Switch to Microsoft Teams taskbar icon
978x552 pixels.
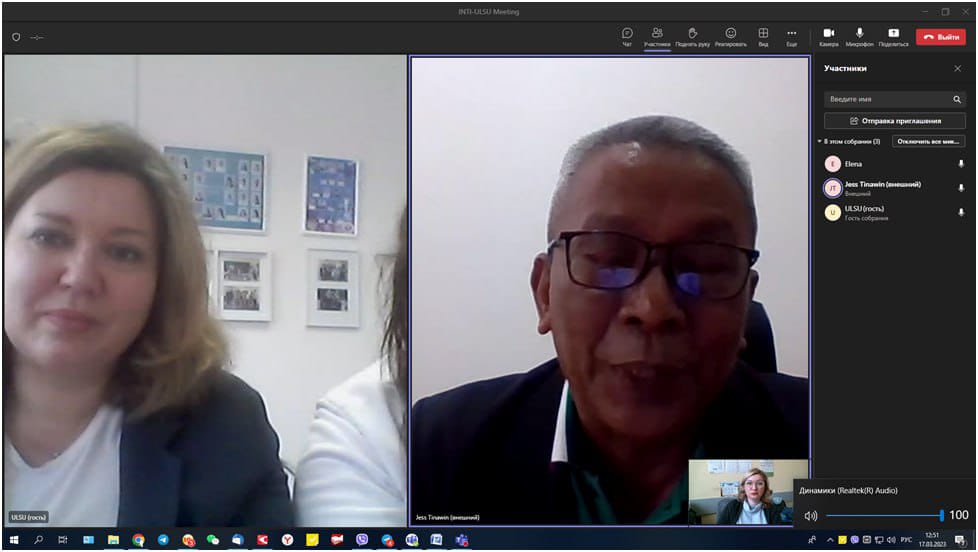click(x=462, y=540)
